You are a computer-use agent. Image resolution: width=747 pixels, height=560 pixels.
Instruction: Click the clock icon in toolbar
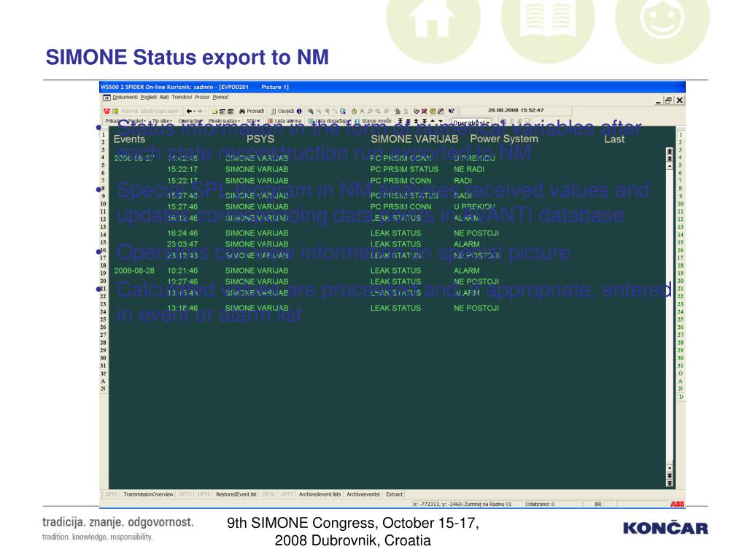[x=354, y=111]
